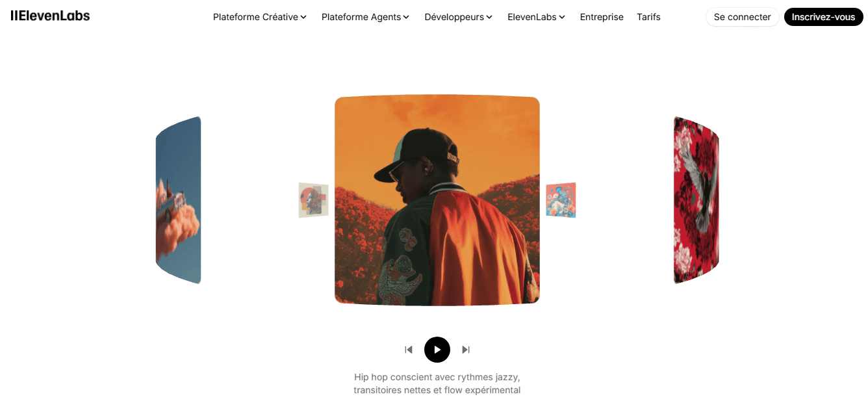Image resolution: width=868 pixels, height=414 pixels.
Task: Skip to the previous track
Action: click(409, 350)
